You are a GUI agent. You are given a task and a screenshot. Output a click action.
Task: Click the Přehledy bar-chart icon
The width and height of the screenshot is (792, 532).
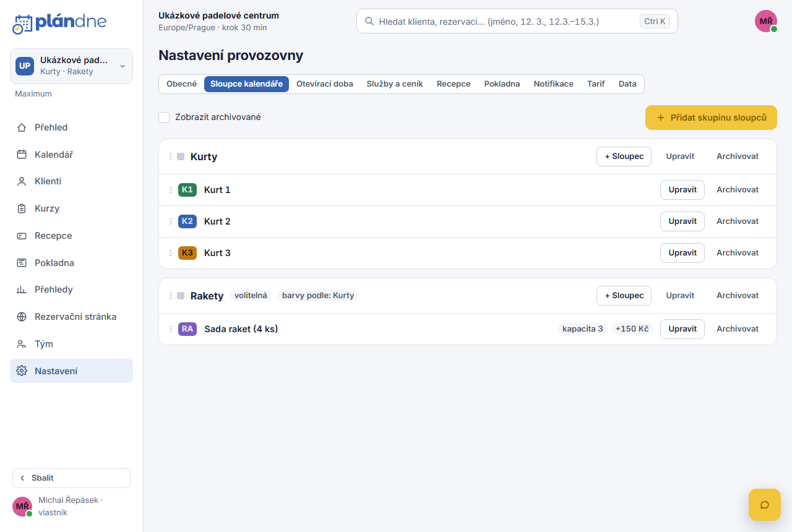[22, 290]
